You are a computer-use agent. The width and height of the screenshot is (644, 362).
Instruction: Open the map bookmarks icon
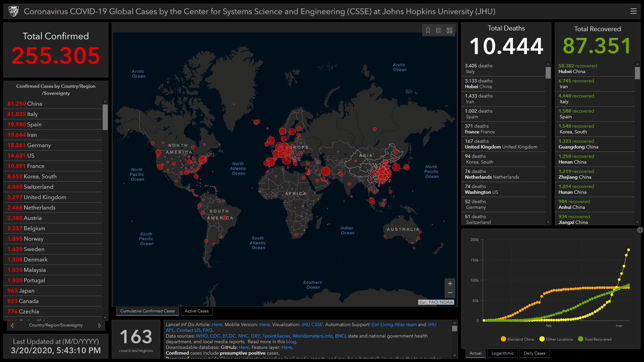(x=428, y=31)
